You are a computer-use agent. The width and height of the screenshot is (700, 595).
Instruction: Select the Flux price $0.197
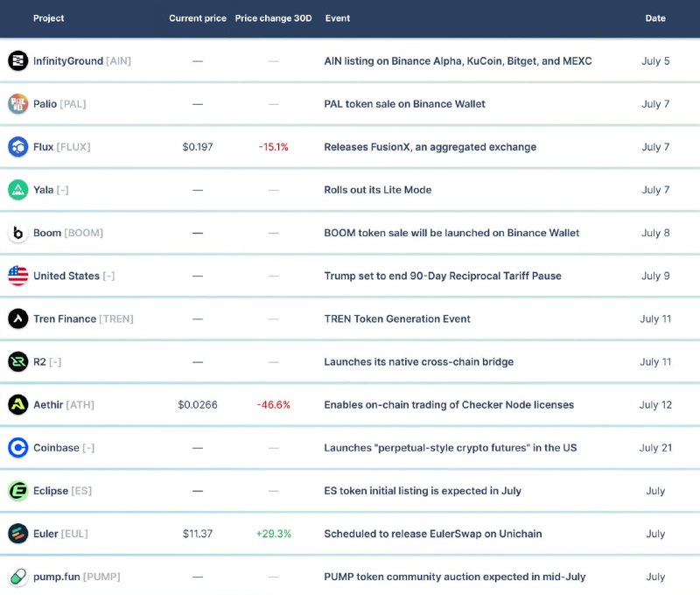pos(198,147)
